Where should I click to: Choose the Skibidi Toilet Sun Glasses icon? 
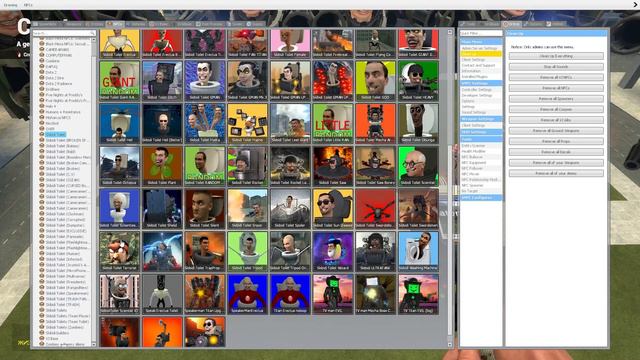(x=333, y=209)
